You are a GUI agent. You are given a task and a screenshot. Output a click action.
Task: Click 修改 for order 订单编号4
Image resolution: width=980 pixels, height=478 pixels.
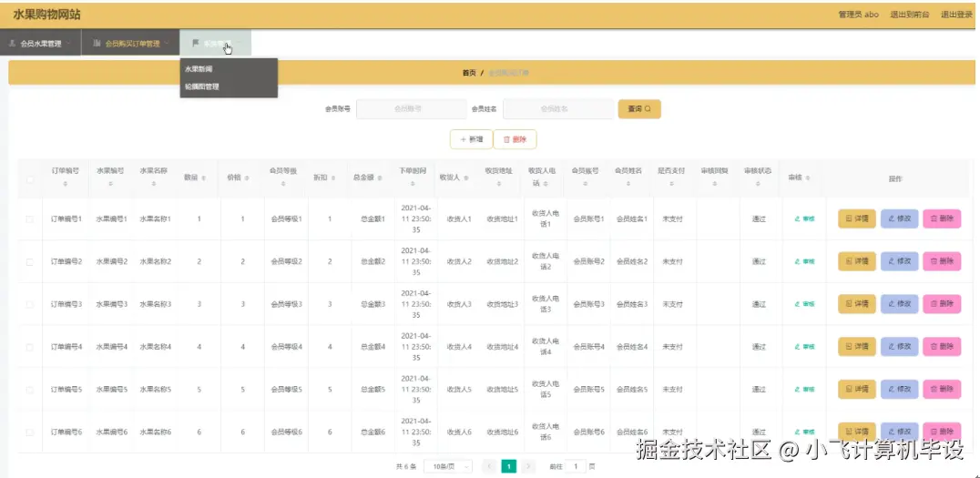899,346
